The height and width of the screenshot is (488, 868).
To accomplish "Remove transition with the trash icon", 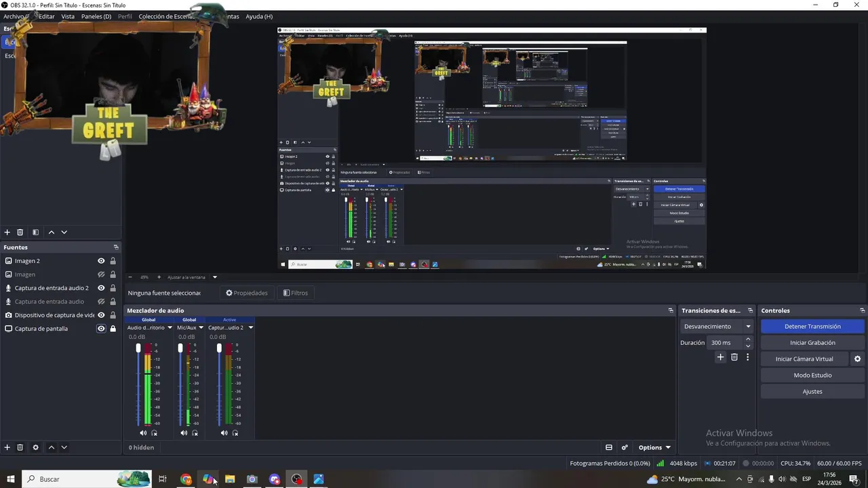I will pyautogui.click(x=734, y=357).
